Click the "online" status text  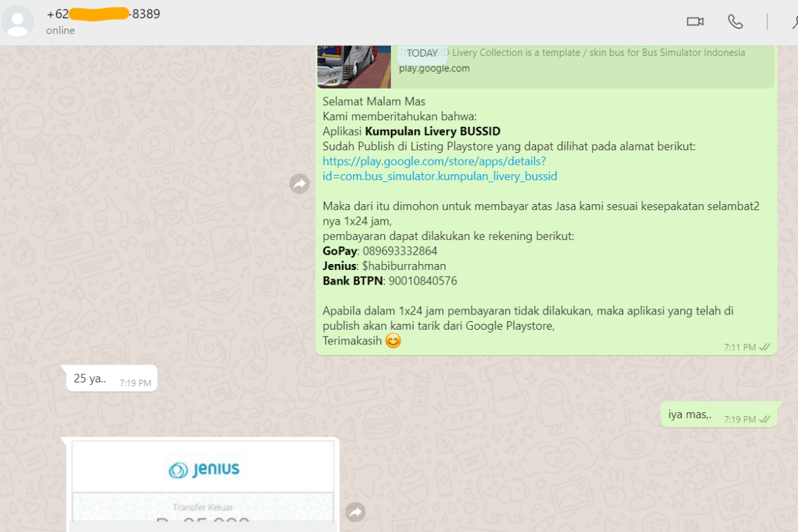(61, 31)
